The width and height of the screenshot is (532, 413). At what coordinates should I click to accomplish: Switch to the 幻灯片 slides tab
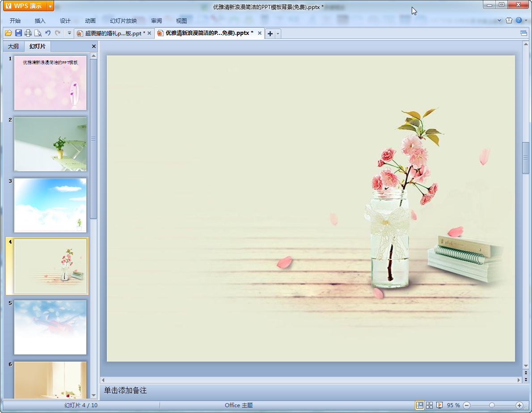click(x=37, y=46)
